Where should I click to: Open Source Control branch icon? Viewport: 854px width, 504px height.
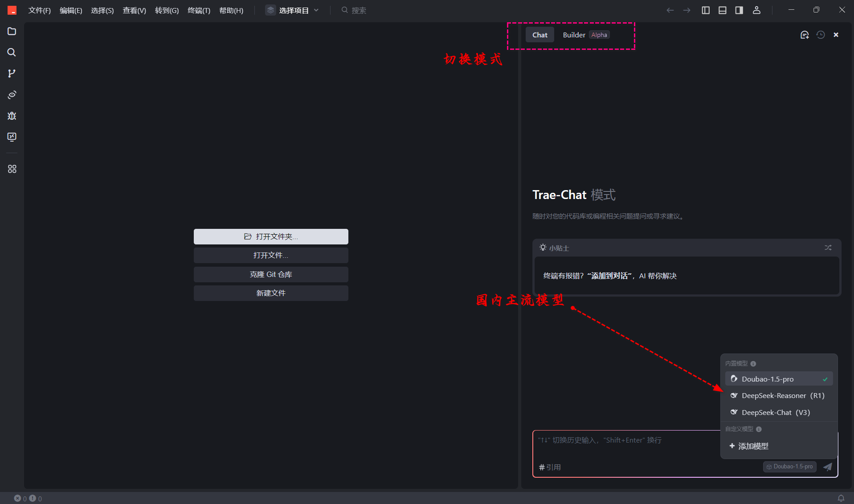12,73
